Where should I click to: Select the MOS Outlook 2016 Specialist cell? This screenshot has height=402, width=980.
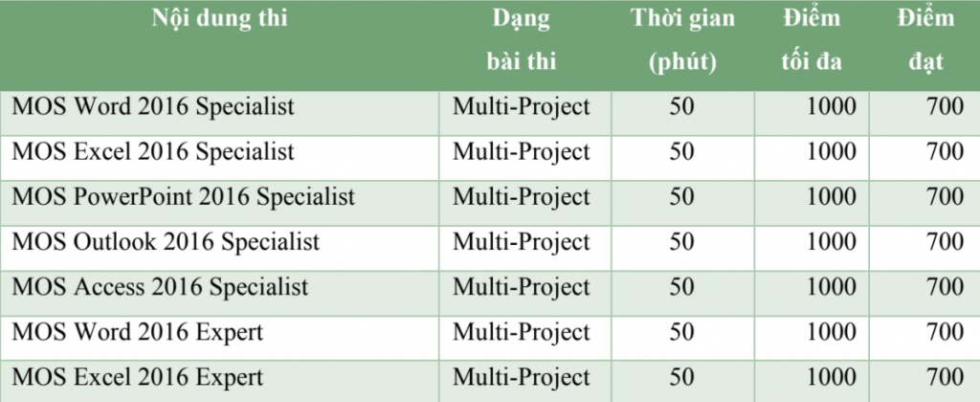coord(166,242)
